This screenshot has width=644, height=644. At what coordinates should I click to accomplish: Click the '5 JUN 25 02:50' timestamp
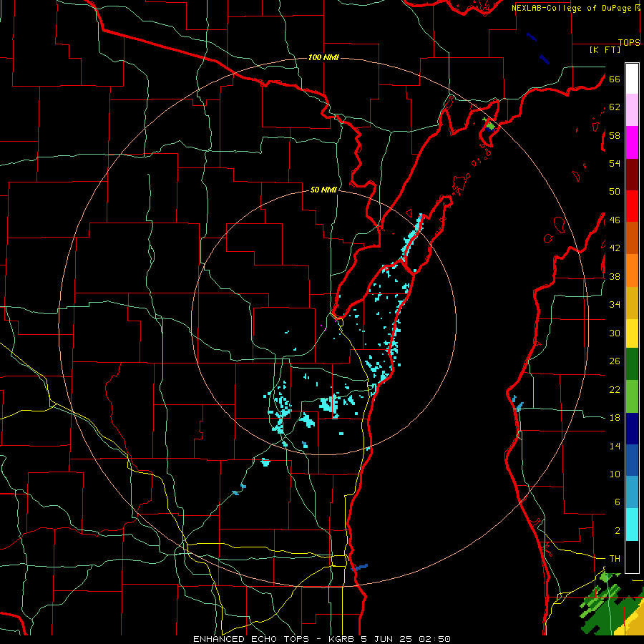[406, 639]
